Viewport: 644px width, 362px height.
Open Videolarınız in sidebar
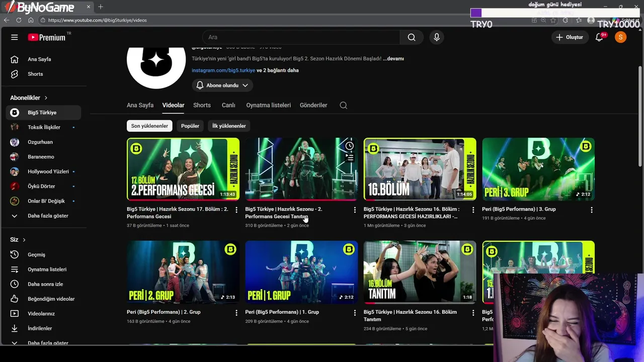(44, 313)
